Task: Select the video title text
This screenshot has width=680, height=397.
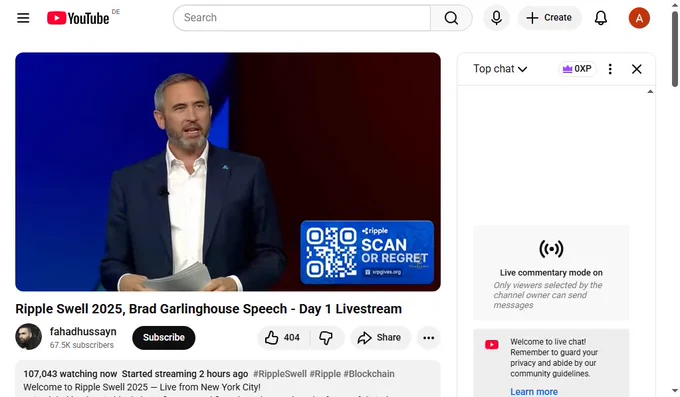Action: point(209,308)
